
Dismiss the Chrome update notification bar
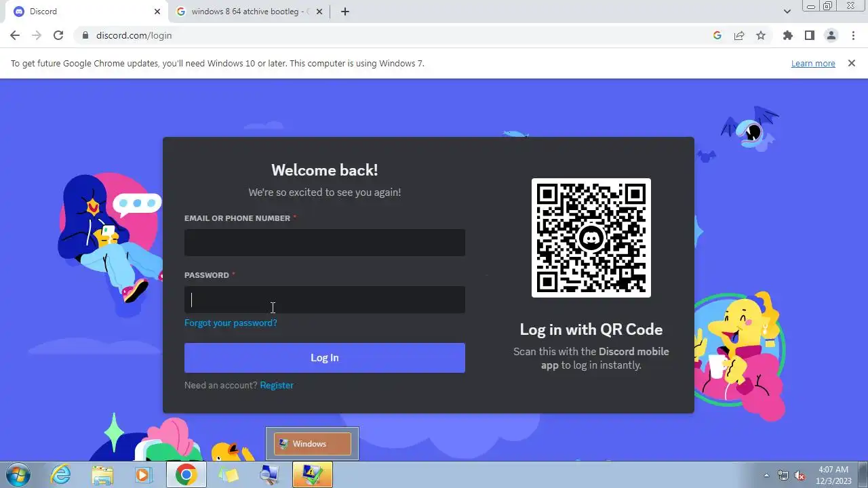pyautogui.click(x=851, y=63)
